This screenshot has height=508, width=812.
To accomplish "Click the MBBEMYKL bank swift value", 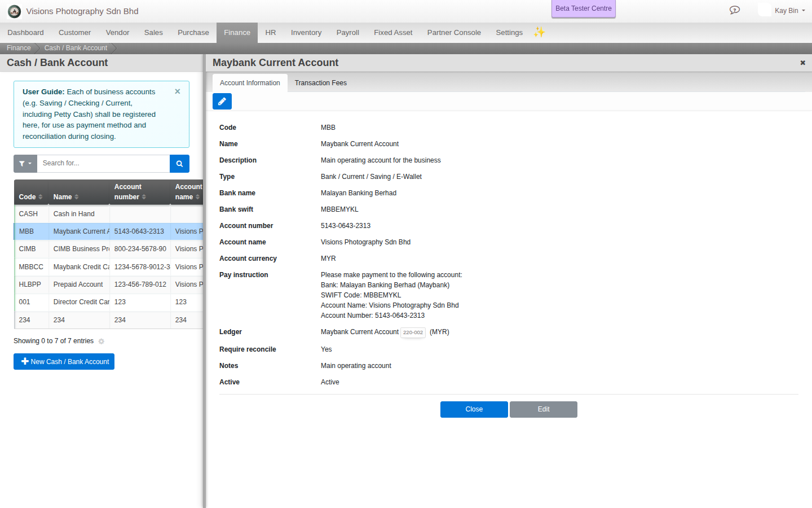I will 339,209.
